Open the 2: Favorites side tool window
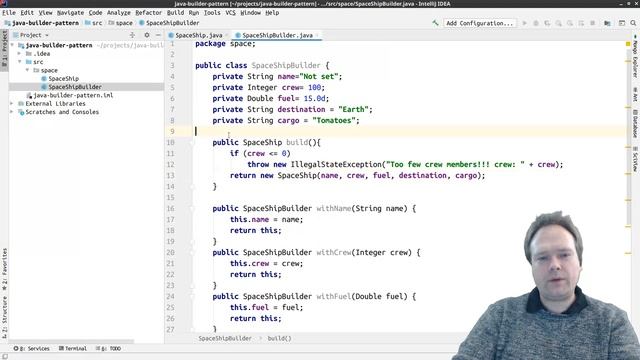 click(4, 268)
